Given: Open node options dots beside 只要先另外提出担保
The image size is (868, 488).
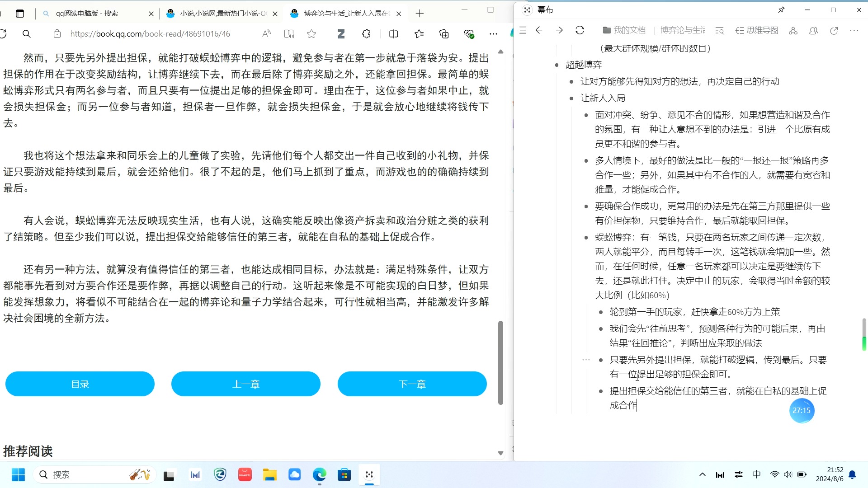Looking at the screenshot, I should tap(586, 360).
